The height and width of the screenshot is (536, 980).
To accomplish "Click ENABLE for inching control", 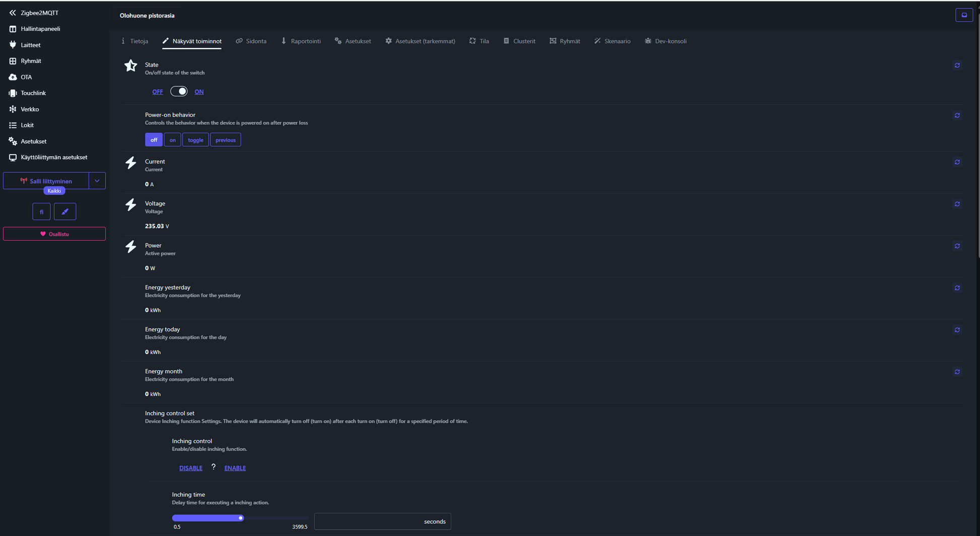I will click(x=235, y=468).
